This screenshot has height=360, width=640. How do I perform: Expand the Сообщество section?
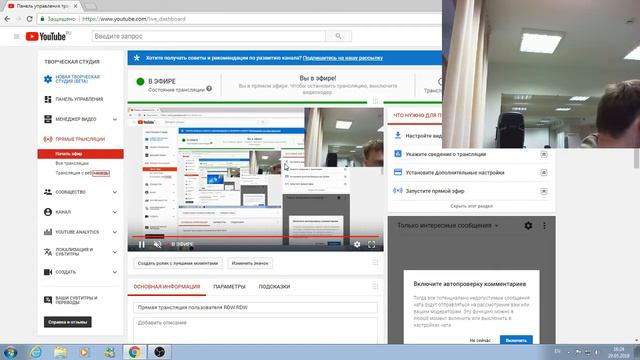115,192
